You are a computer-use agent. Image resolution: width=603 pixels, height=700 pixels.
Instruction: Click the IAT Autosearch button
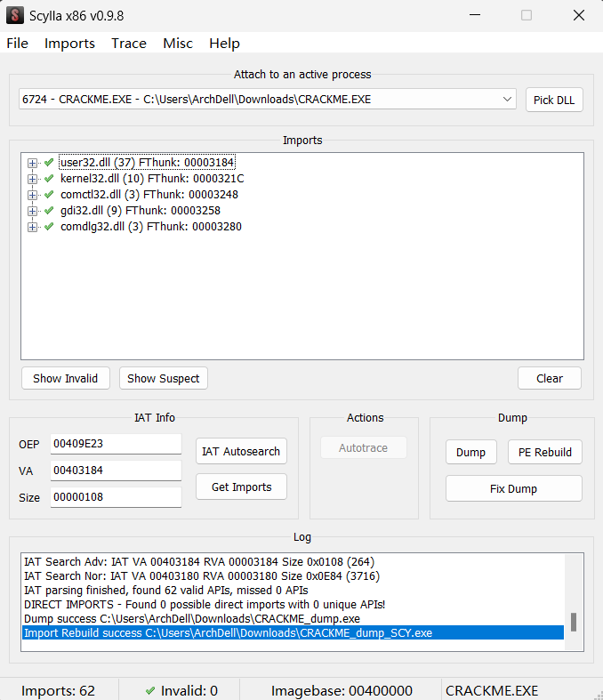(x=241, y=451)
